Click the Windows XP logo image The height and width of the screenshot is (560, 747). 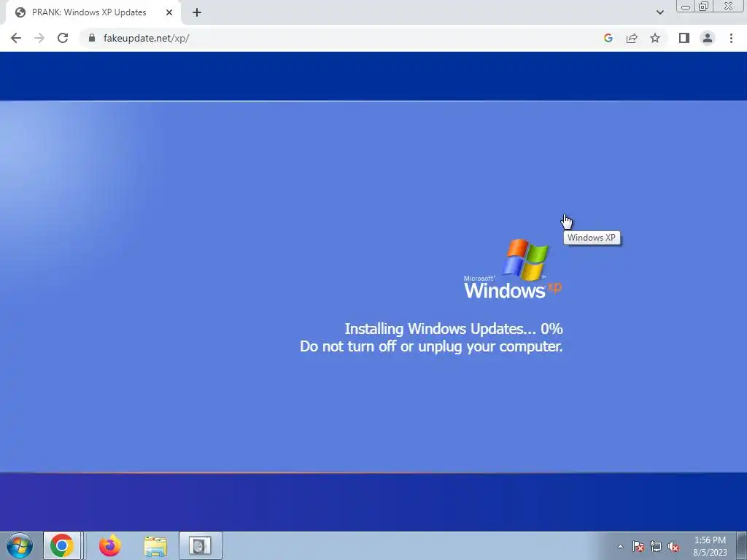coord(513,270)
